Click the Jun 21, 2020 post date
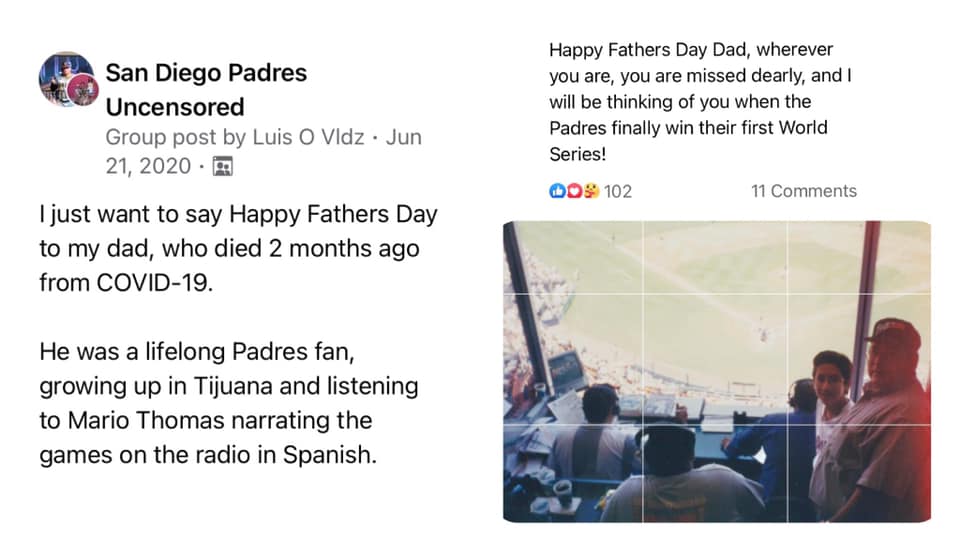 point(401,138)
